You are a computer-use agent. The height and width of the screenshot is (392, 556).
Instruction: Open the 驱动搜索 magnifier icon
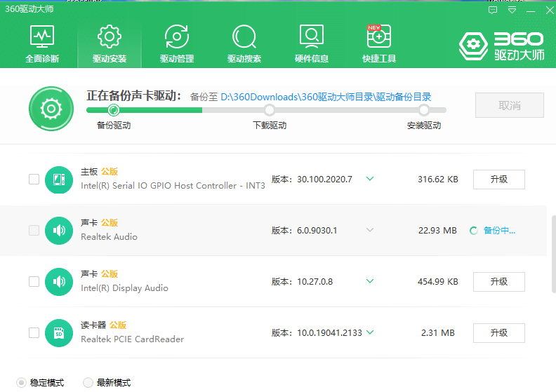coord(244,36)
